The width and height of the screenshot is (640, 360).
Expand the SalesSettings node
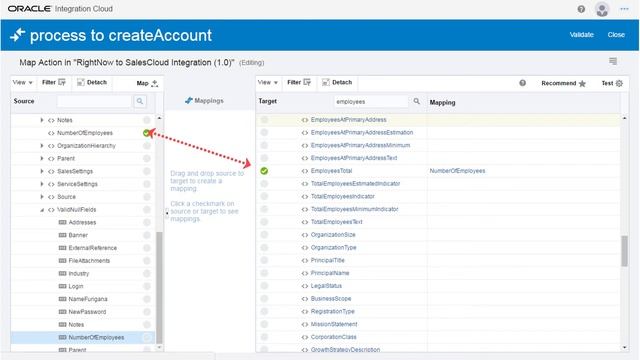pos(42,171)
